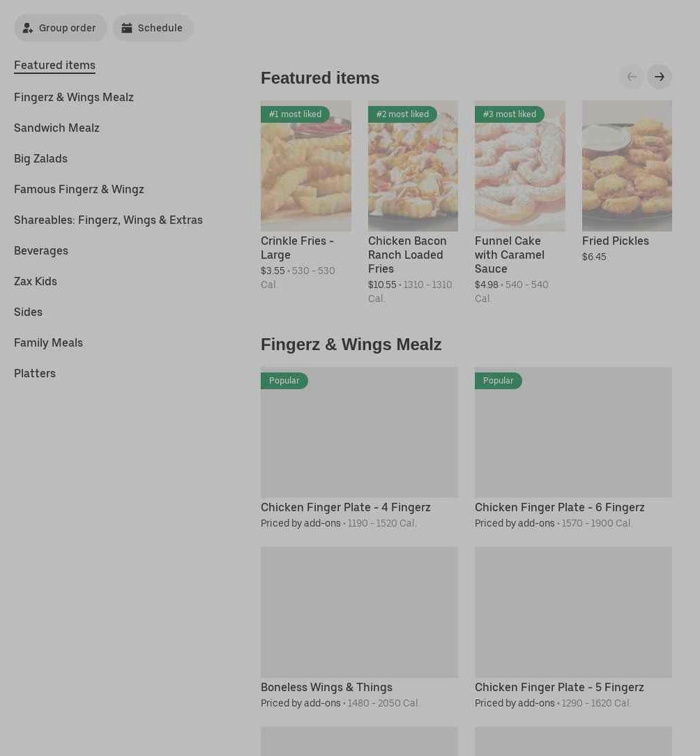Go to Platters category
The width and height of the screenshot is (700, 756).
coord(35,373)
